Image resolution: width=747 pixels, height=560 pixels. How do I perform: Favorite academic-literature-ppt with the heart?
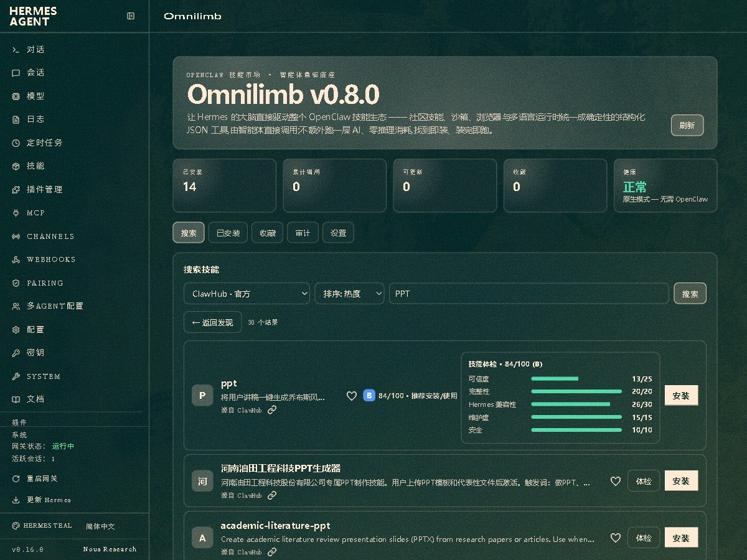[616, 538]
